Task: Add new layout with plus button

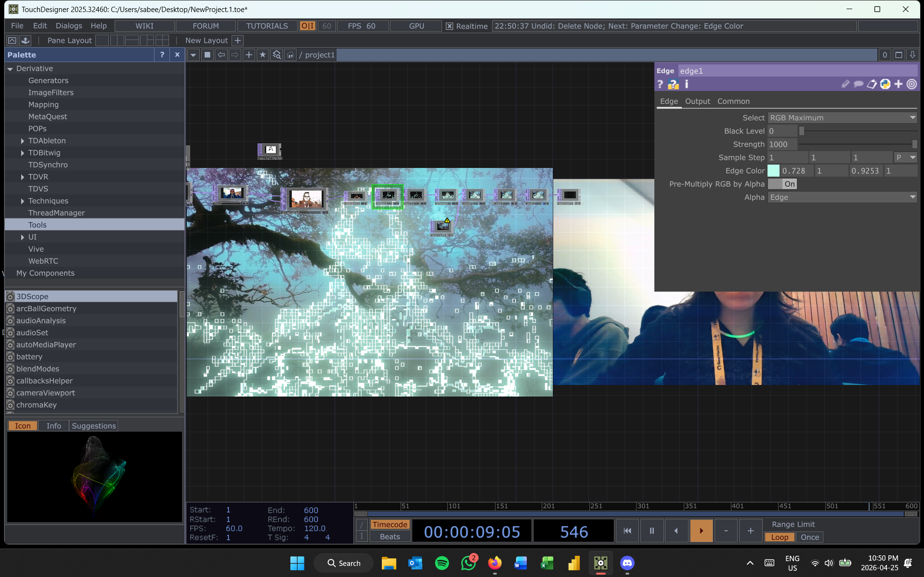Action: (x=238, y=40)
